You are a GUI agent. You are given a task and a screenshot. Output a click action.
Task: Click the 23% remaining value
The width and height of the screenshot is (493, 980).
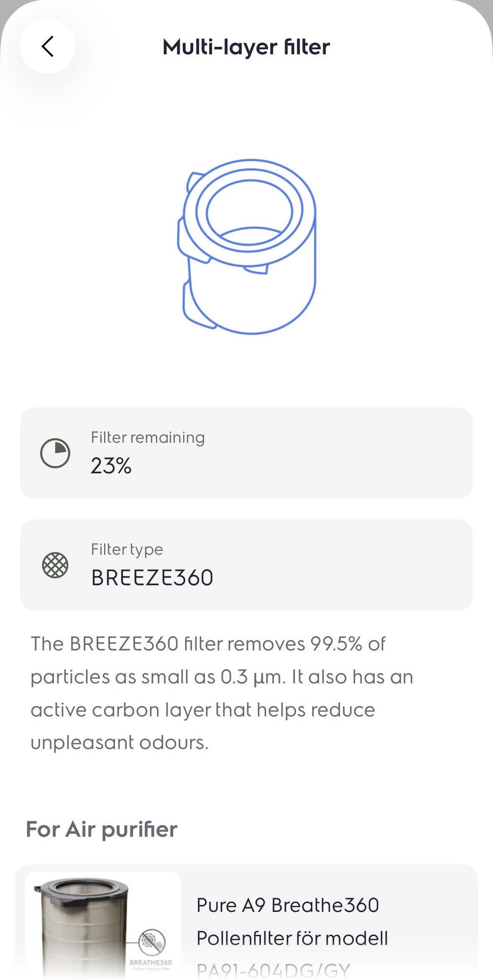111,466
